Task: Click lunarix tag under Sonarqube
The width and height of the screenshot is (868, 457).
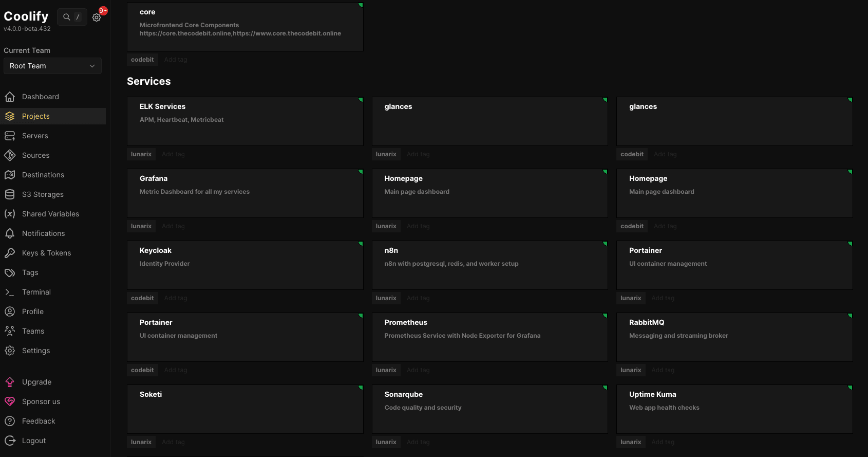Action: click(386, 442)
